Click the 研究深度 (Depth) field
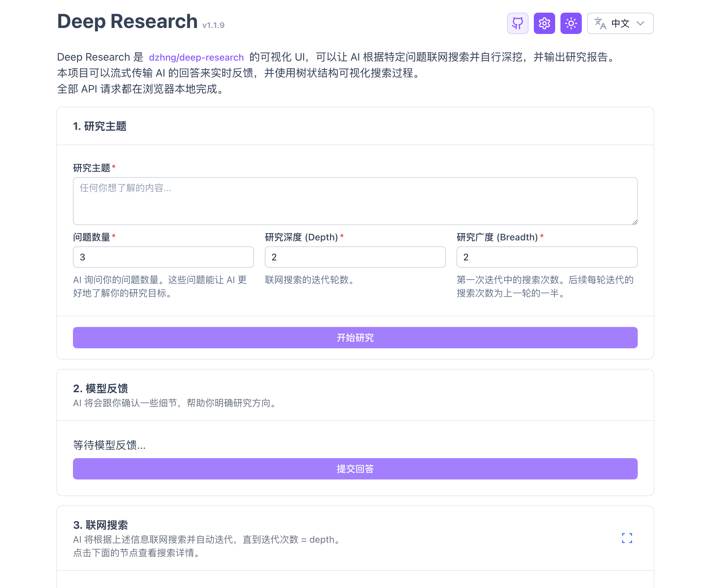This screenshot has height=588, width=706. pyautogui.click(x=355, y=257)
